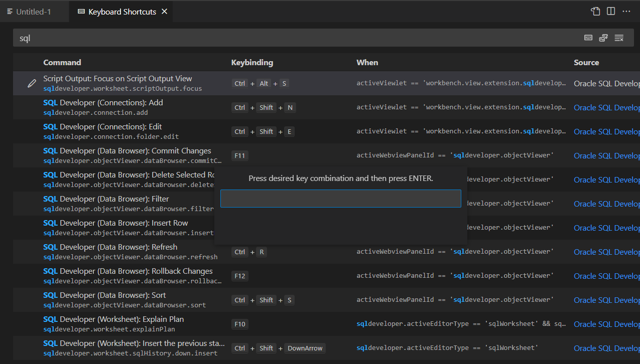Click the F10 keybinding
This screenshot has height=364, width=640.
[240, 324]
